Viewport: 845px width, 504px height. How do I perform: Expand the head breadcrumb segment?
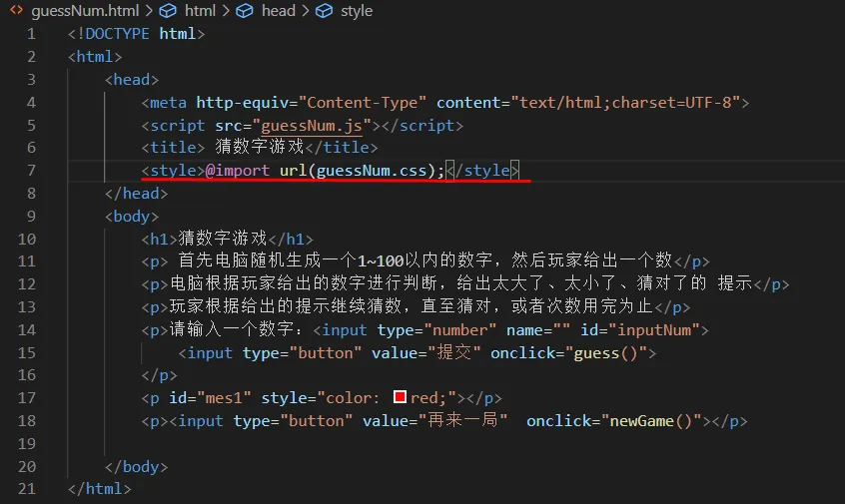tap(278, 11)
